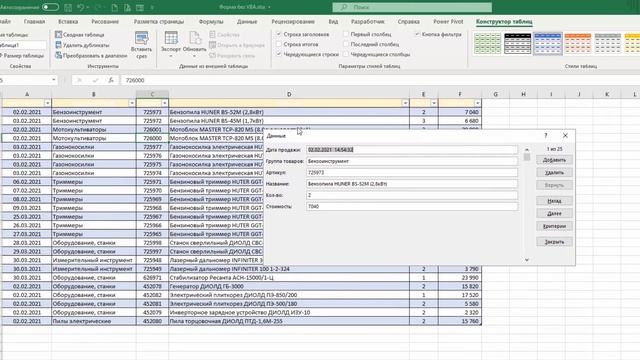The height and width of the screenshot is (360, 640).
Task: Open the Customize Quick Access Toolbar dropdown
Action: (152, 7)
